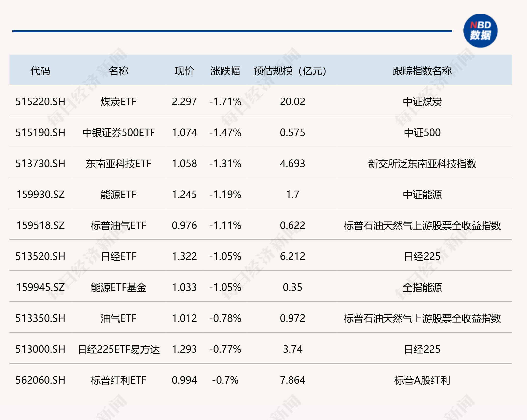Select code 513730.SH

click(40, 164)
